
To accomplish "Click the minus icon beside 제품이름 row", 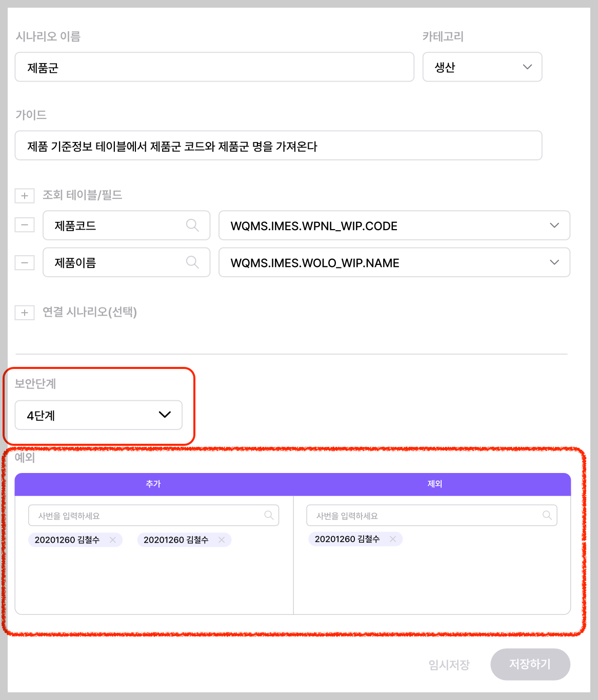I will pos(25,262).
